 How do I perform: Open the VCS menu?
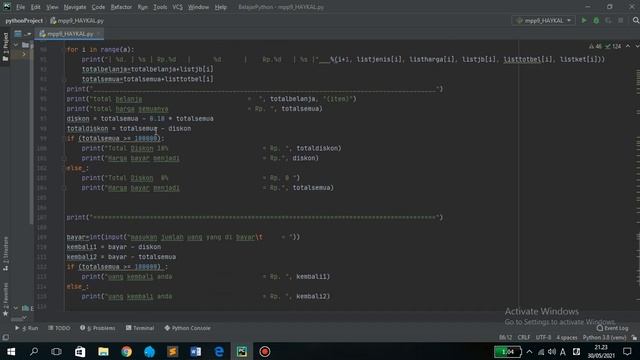tap(178, 7)
